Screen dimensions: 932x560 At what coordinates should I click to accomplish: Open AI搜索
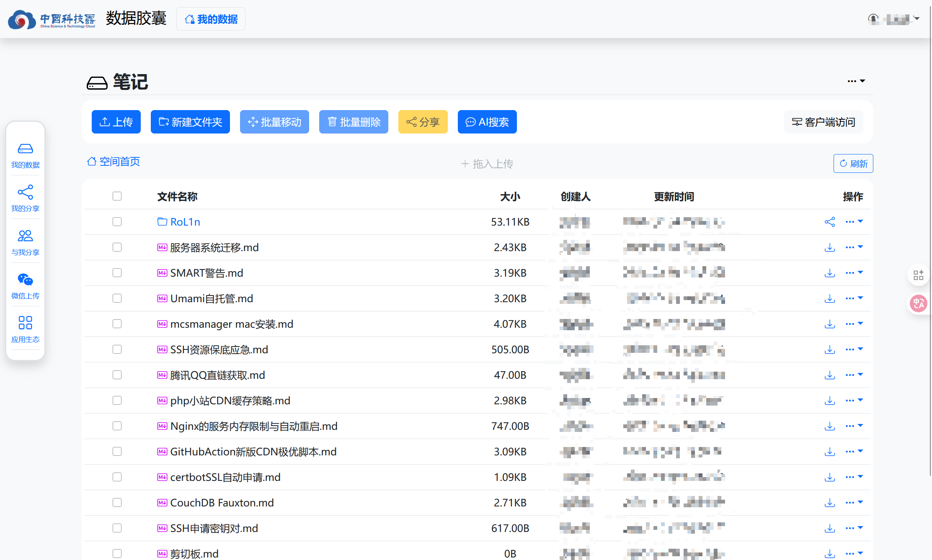click(487, 122)
